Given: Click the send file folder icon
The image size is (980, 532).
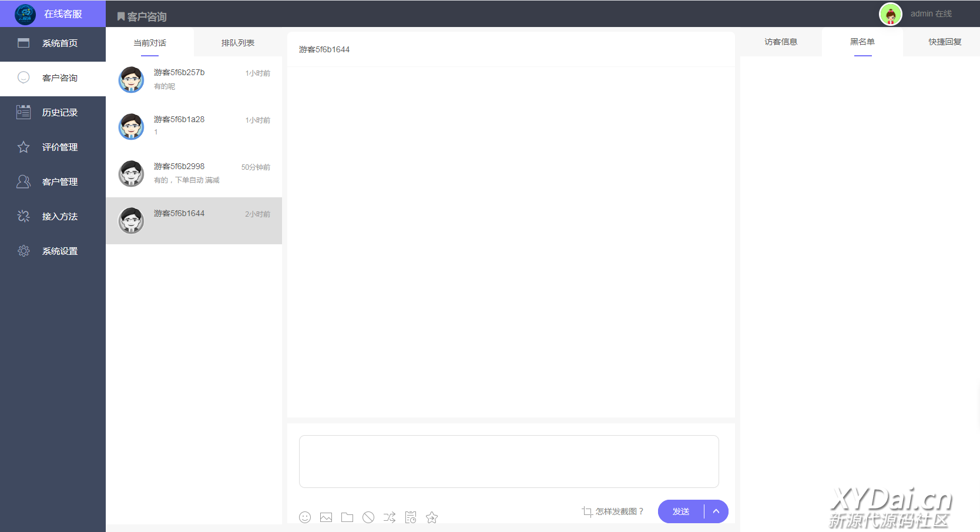Looking at the screenshot, I should (347, 517).
